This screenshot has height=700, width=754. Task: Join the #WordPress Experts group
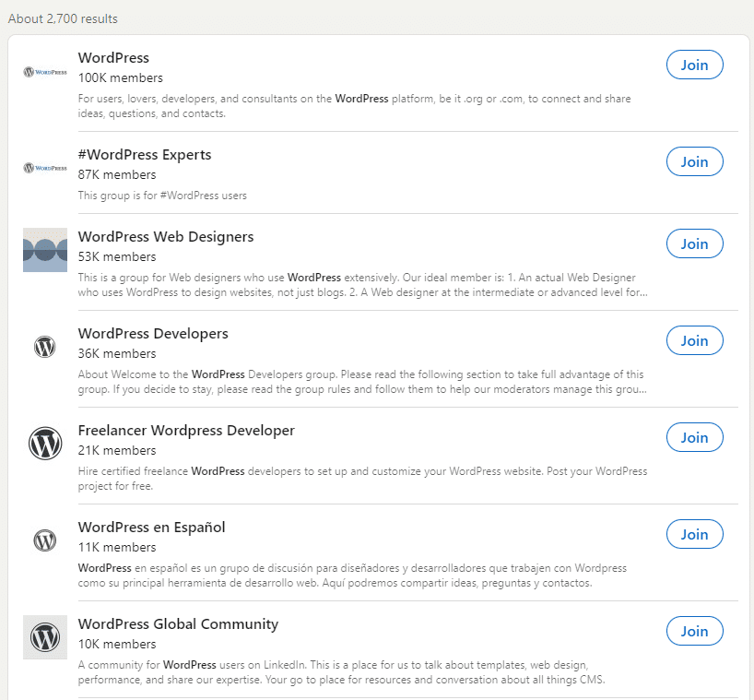pos(694,161)
